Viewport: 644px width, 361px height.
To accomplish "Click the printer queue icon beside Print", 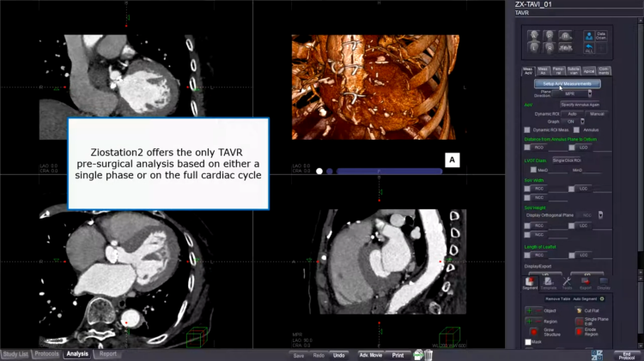I will pos(418,355).
